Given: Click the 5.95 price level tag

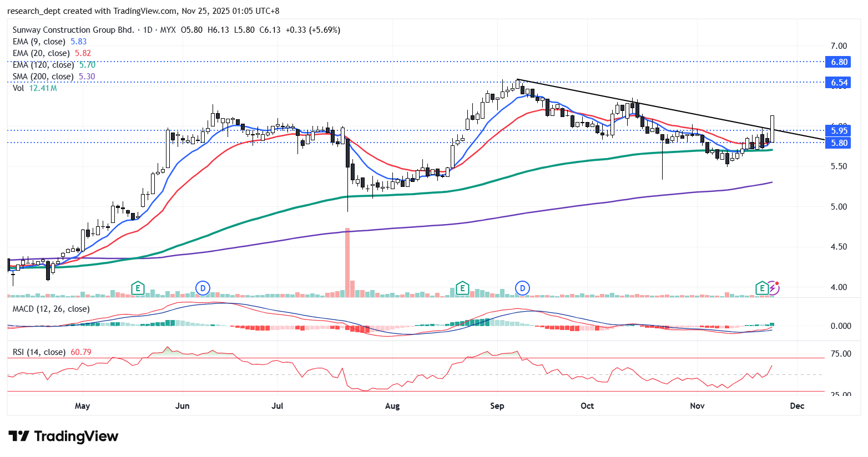Looking at the screenshot, I should pos(839,131).
